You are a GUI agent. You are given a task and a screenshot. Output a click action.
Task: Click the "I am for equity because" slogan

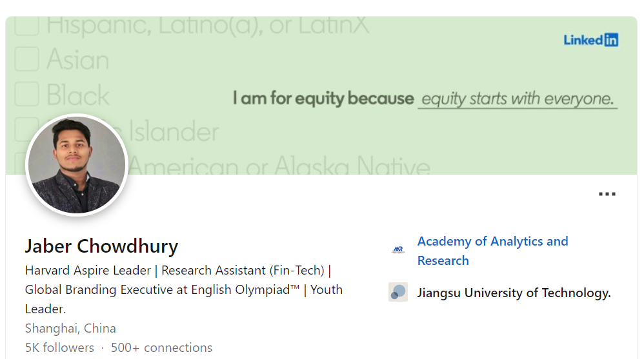(323, 99)
